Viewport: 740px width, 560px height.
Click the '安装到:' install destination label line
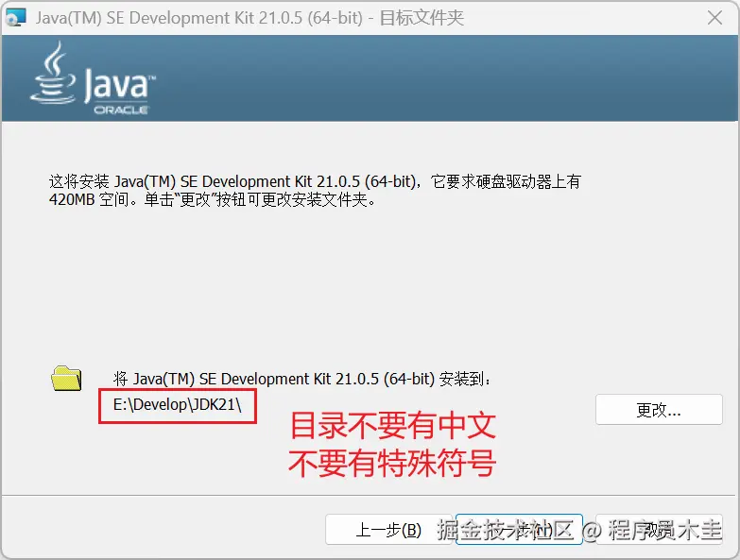tap(302, 379)
